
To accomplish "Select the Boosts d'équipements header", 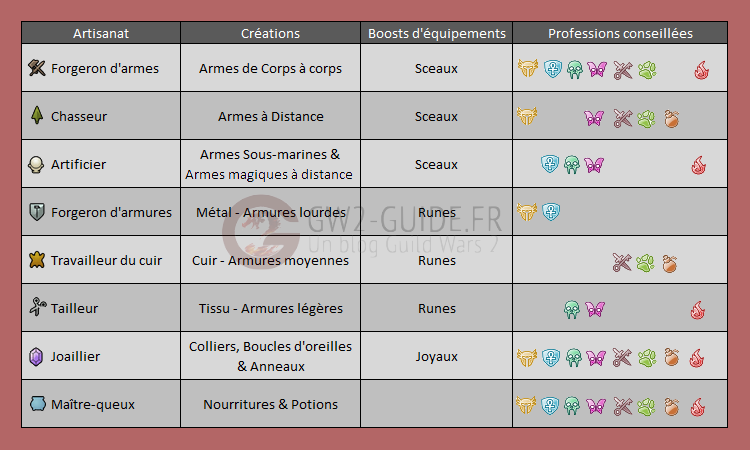I will pyautogui.click(x=436, y=33).
